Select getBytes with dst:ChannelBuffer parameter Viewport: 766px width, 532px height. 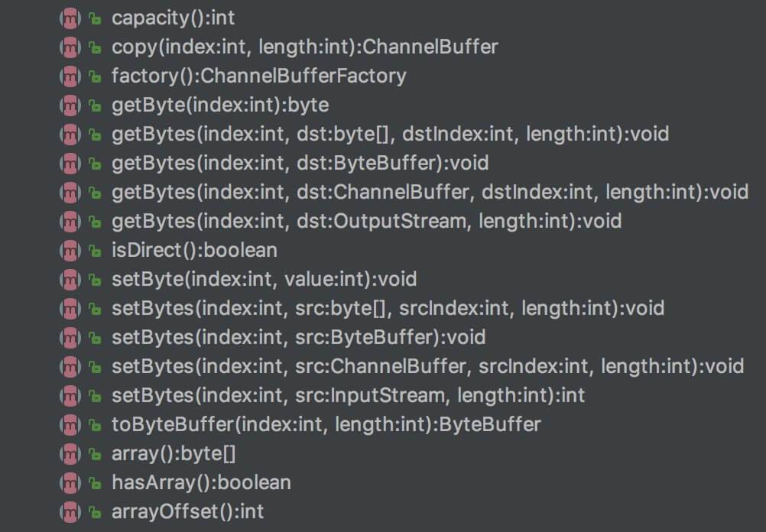[x=430, y=192]
